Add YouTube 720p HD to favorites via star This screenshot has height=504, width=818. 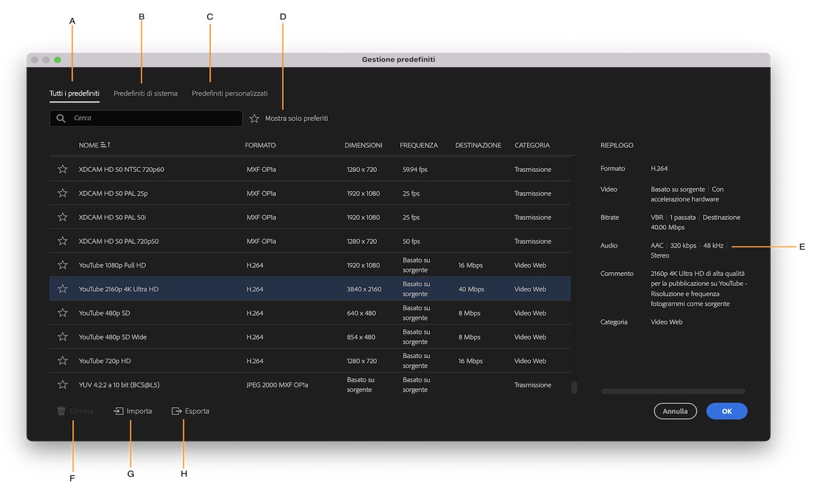tap(63, 360)
